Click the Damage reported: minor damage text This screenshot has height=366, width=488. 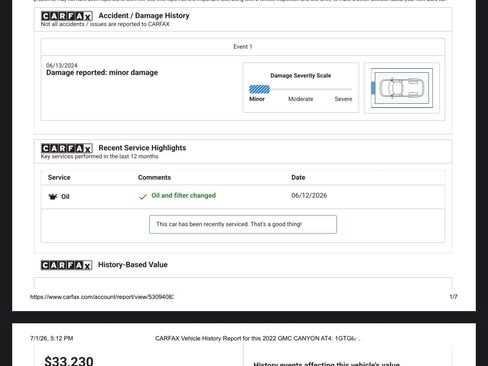point(102,73)
